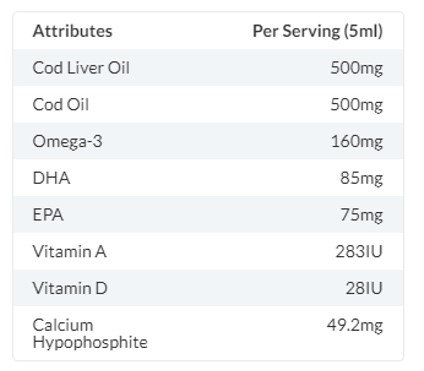Click the 500mg value for Cod Liver Oil

[357, 68]
